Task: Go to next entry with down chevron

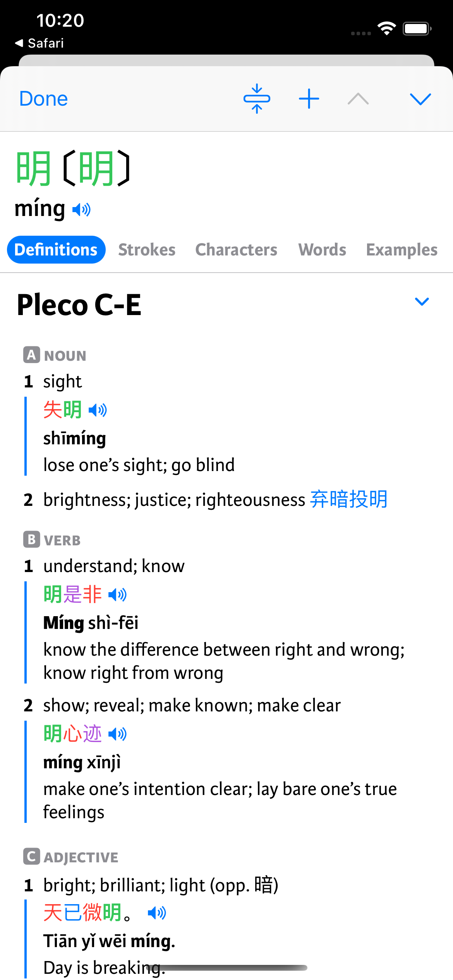Action: pos(420,99)
